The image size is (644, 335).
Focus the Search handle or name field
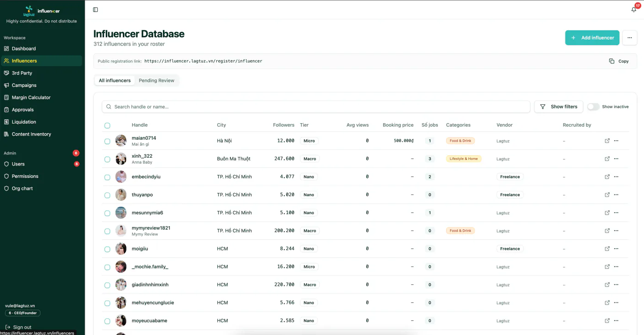(316, 107)
